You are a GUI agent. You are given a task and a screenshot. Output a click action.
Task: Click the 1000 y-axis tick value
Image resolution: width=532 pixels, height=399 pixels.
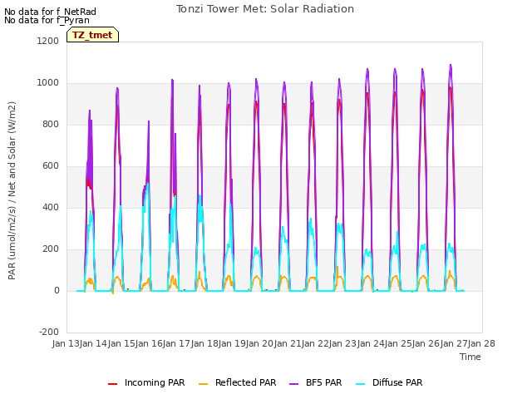pos(48,83)
